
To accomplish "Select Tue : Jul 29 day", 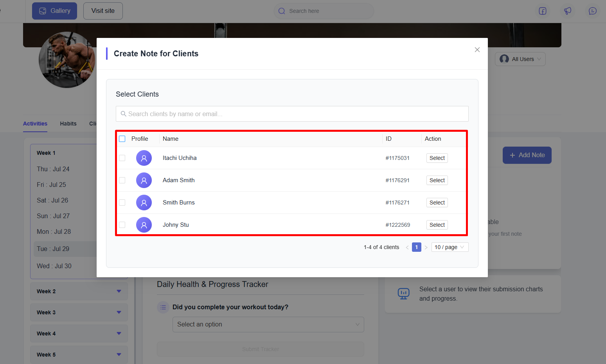I will (x=53, y=249).
